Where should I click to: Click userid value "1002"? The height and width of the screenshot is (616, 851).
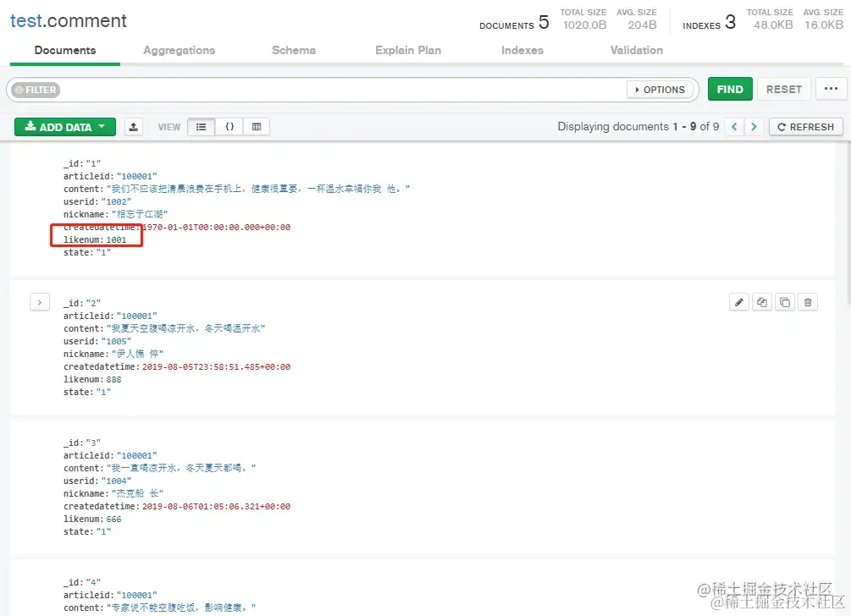point(116,201)
